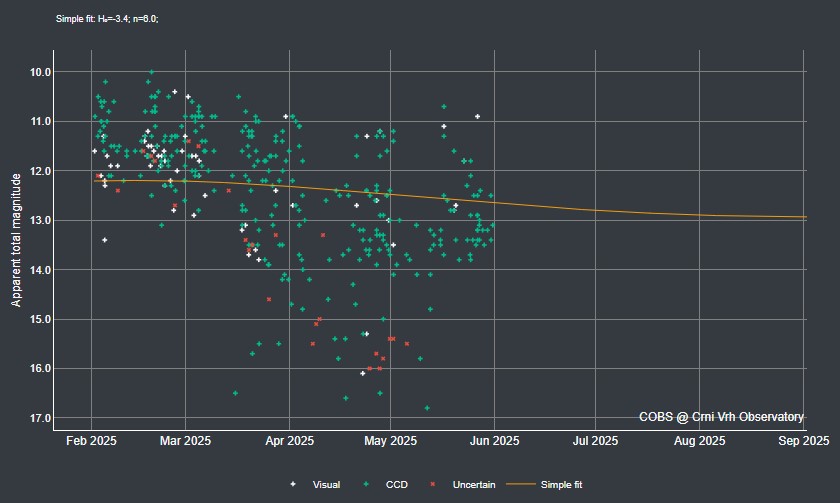Image resolution: width=840 pixels, height=503 pixels.
Task: Click the Simple fit parameters text at top
Action: 107,19
